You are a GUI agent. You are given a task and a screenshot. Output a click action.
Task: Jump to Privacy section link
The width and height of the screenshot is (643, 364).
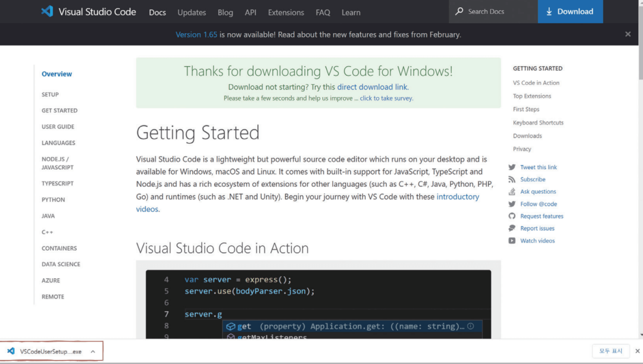522,149
